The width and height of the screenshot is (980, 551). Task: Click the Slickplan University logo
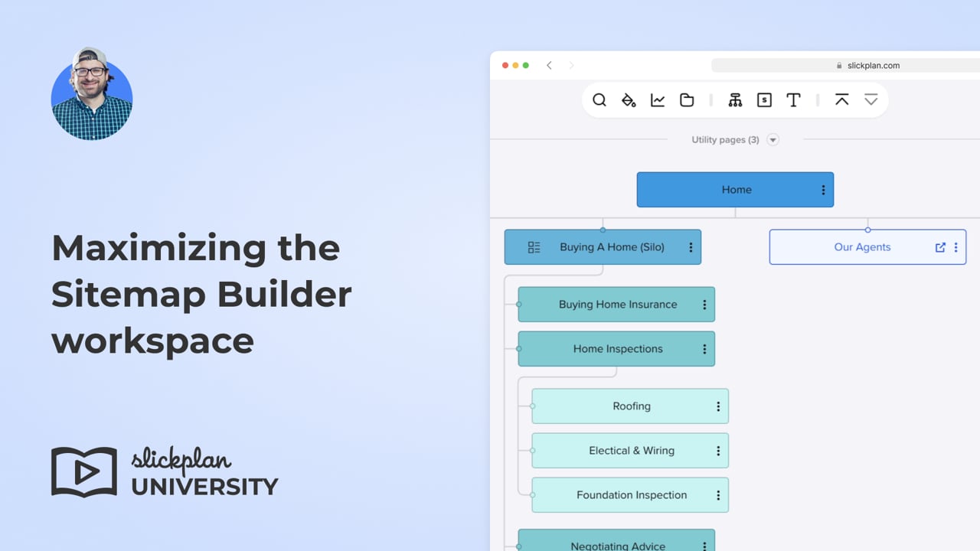pyautogui.click(x=165, y=471)
